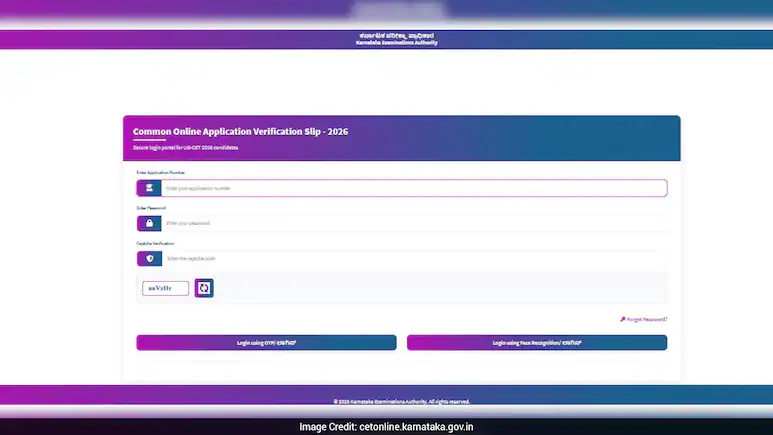
Task: Click the Image Credit cetonline.karnataka.gov.in caption
Action: 386,427
